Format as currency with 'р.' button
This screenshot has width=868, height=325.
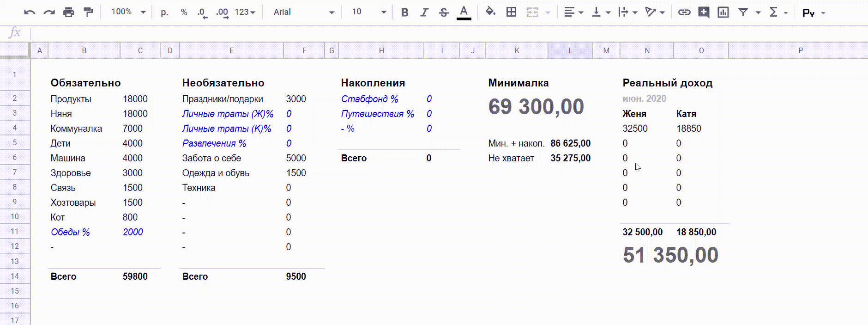tap(164, 12)
